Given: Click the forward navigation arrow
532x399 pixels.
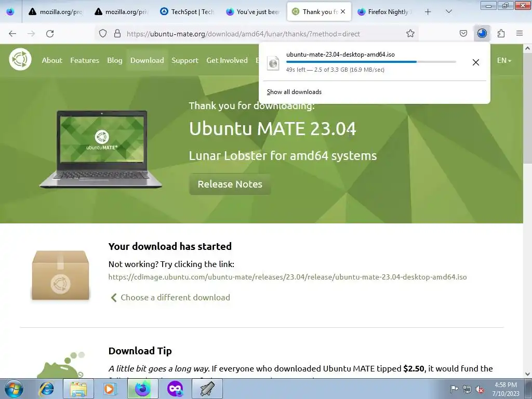Looking at the screenshot, I should pos(31,34).
